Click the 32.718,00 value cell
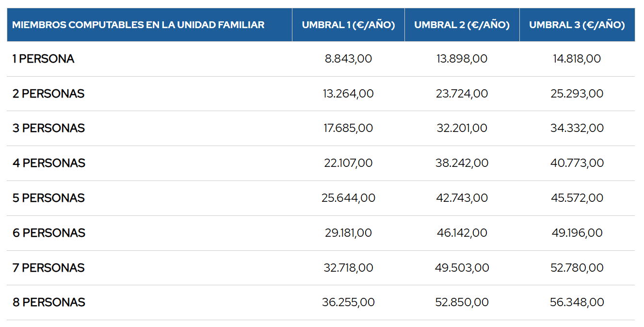The image size is (644, 327). click(x=348, y=268)
